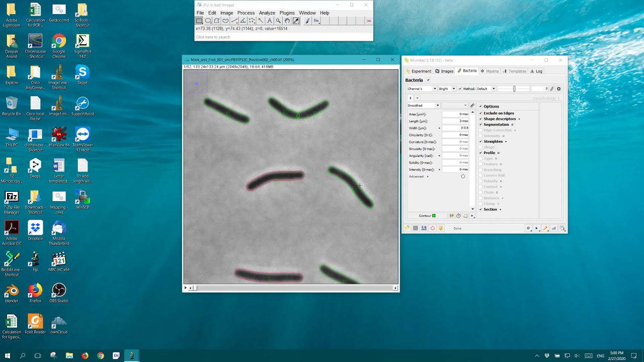Click the image stack play arrow button
This screenshot has width=644, height=362.
186,288
